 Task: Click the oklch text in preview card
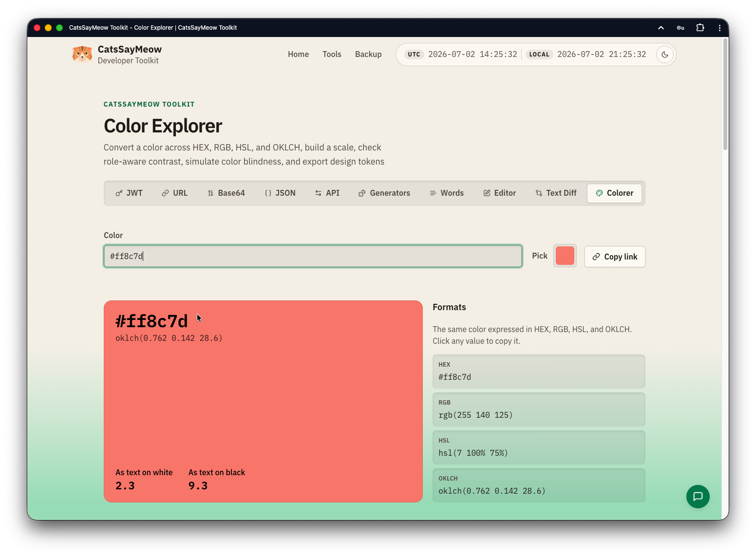[x=169, y=338]
